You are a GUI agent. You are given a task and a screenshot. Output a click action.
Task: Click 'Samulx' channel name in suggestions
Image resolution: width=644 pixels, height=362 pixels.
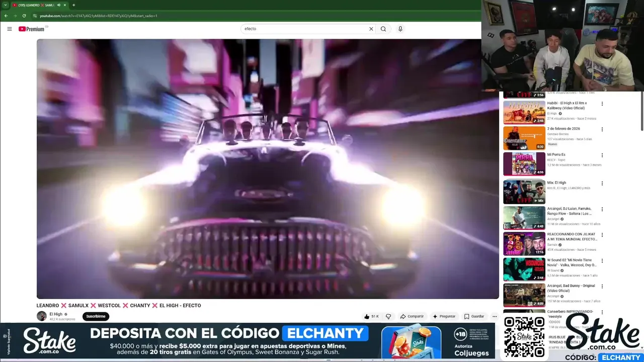(x=552, y=245)
